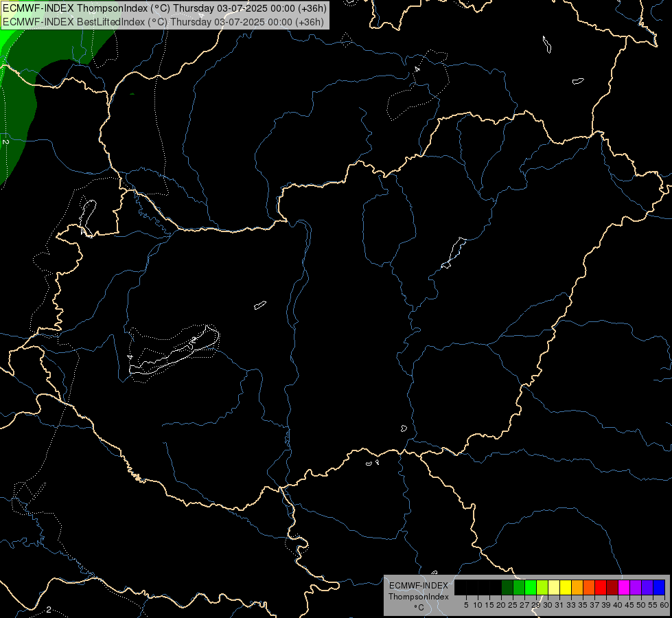The width and height of the screenshot is (672, 618).
Task: Click the dark red 39–40 legend swatch
Action: pyautogui.click(x=612, y=587)
